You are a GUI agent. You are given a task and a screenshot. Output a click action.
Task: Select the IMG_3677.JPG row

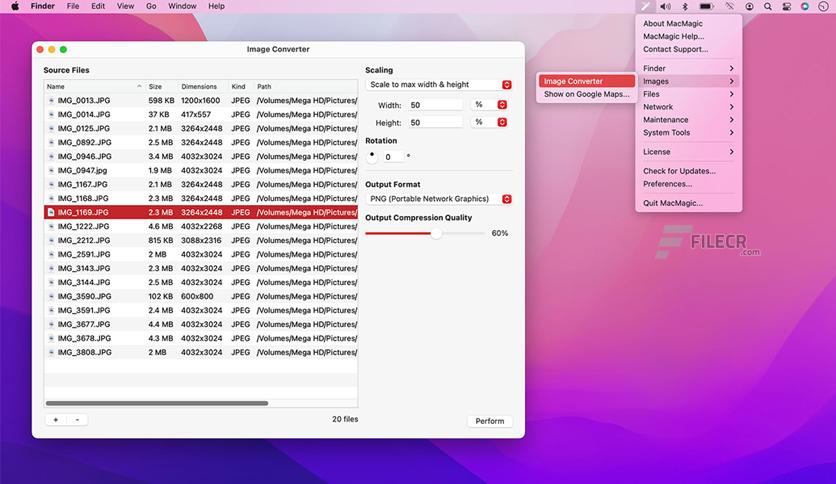point(201,324)
